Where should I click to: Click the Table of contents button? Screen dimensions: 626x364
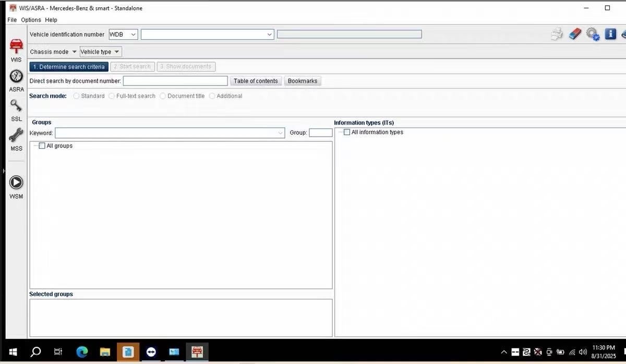pyautogui.click(x=256, y=81)
